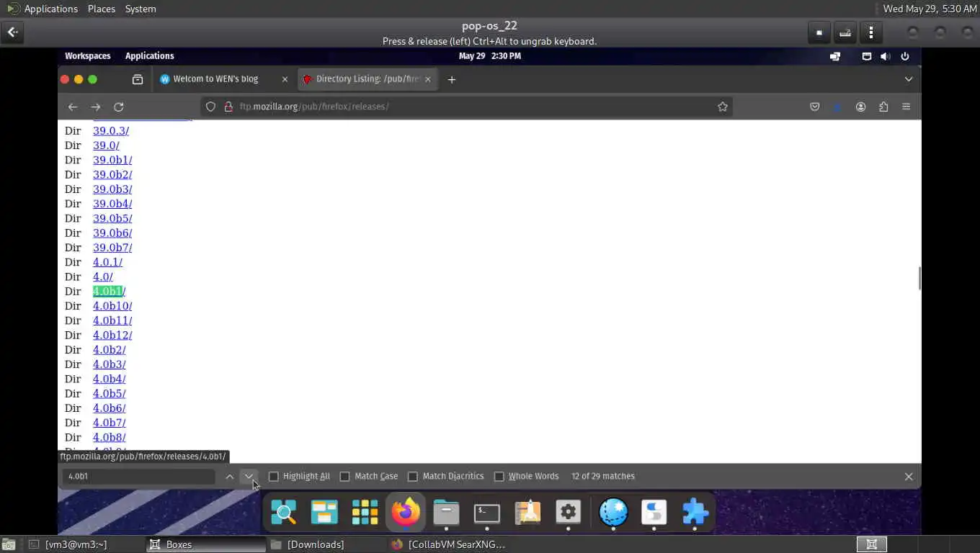
Task: Bookmark this page with the star
Action: pyautogui.click(x=723, y=107)
